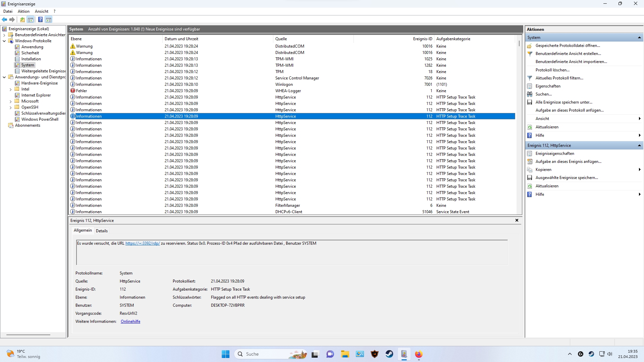This screenshot has height=362, width=644.
Task: Expand the Ansicht submenu arrow in Aktionen
Action: point(639,119)
